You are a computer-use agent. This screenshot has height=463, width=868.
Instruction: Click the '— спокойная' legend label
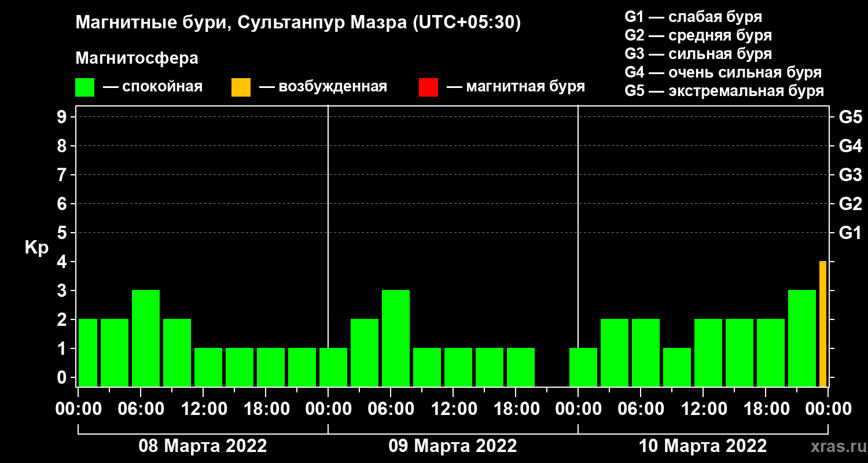[x=153, y=87]
